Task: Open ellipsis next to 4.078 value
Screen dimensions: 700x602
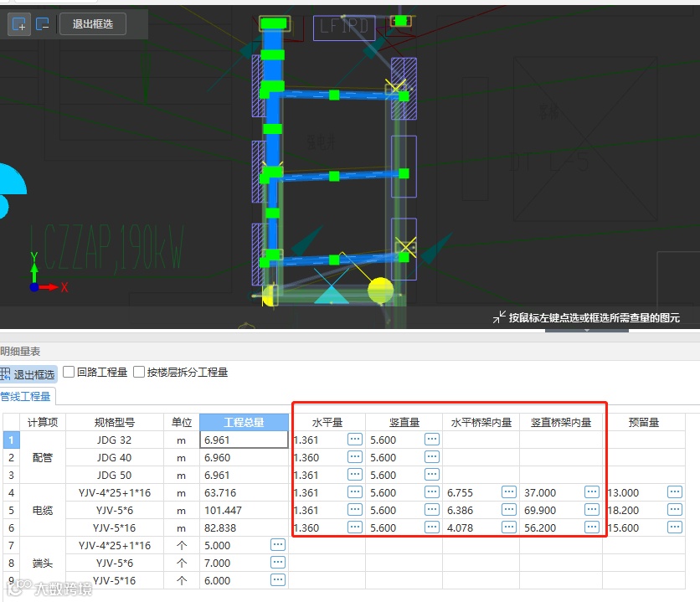Action: (x=509, y=527)
